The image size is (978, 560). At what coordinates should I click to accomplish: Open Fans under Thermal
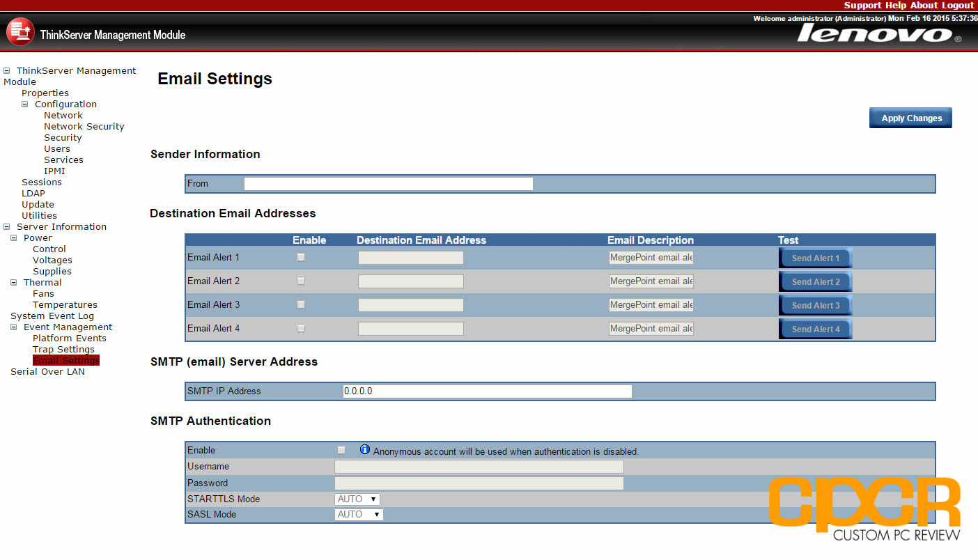(43, 293)
